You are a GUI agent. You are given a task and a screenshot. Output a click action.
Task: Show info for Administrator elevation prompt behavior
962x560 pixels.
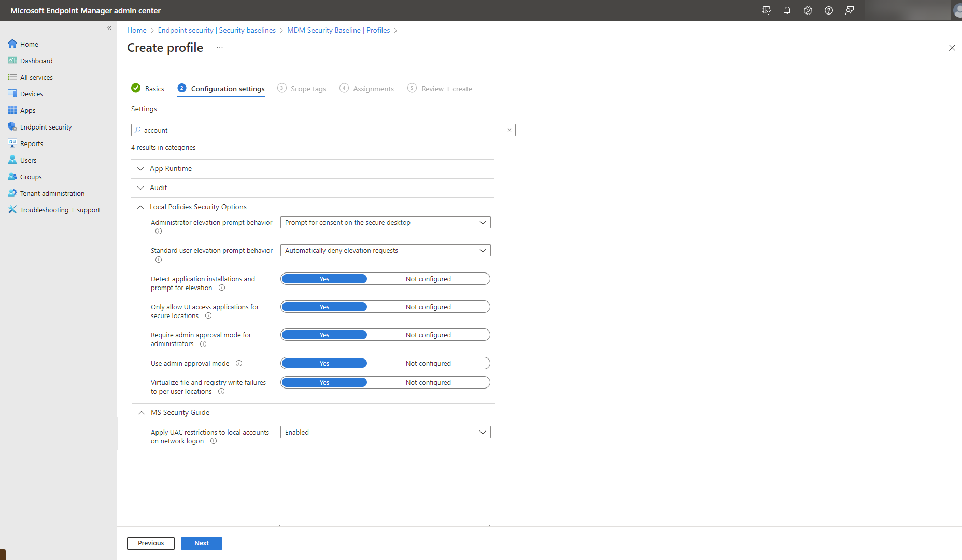[x=159, y=232]
